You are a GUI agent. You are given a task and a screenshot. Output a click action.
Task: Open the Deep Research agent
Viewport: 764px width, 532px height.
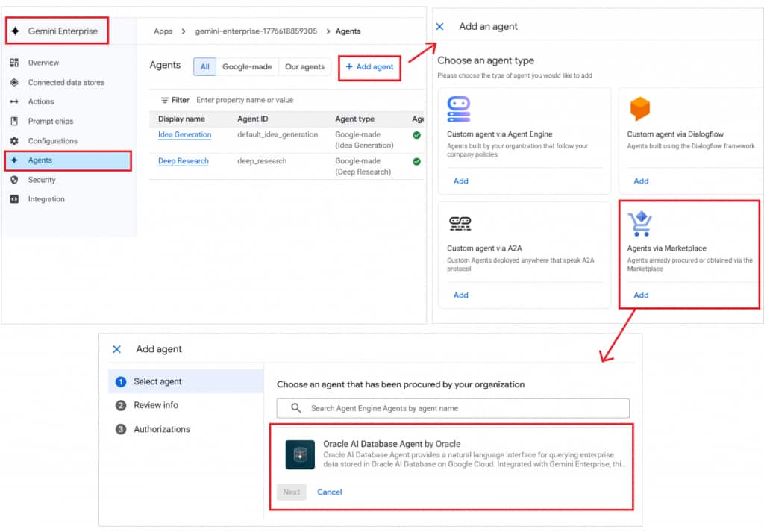(x=183, y=160)
